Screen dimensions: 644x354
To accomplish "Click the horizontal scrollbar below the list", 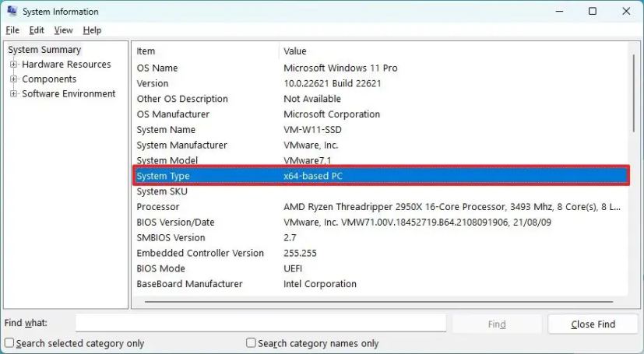I will (378, 302).
